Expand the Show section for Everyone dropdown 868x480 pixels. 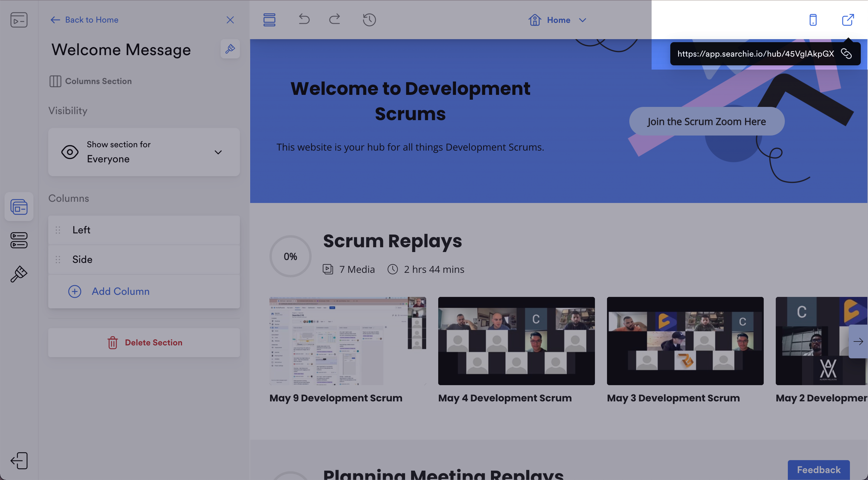tap(218, 152)
